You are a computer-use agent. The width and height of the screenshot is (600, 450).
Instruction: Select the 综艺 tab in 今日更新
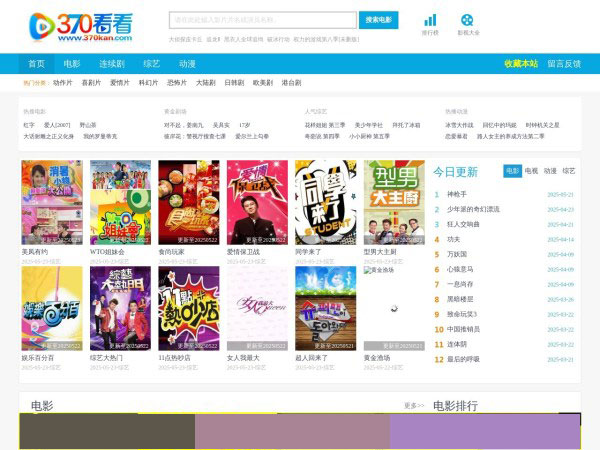tap(568, 172)
